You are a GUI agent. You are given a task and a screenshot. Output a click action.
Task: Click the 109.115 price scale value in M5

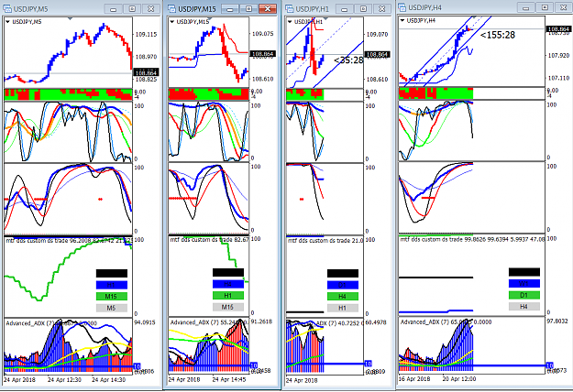tap(146, 34)
